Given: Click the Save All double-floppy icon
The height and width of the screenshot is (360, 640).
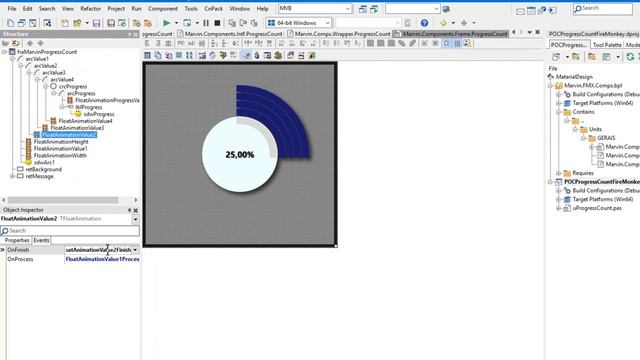Looking at the screenshot, I should pos(111,23).
